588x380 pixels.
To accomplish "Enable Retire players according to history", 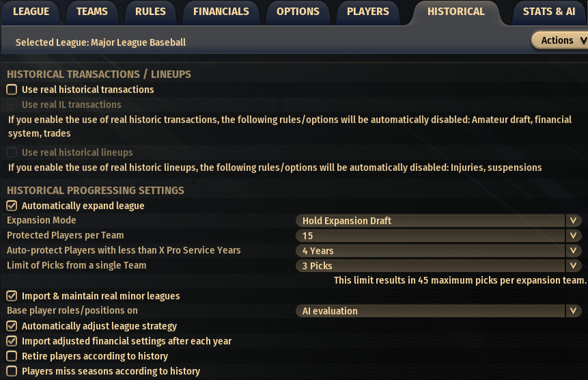I will [x=12, y=356].
